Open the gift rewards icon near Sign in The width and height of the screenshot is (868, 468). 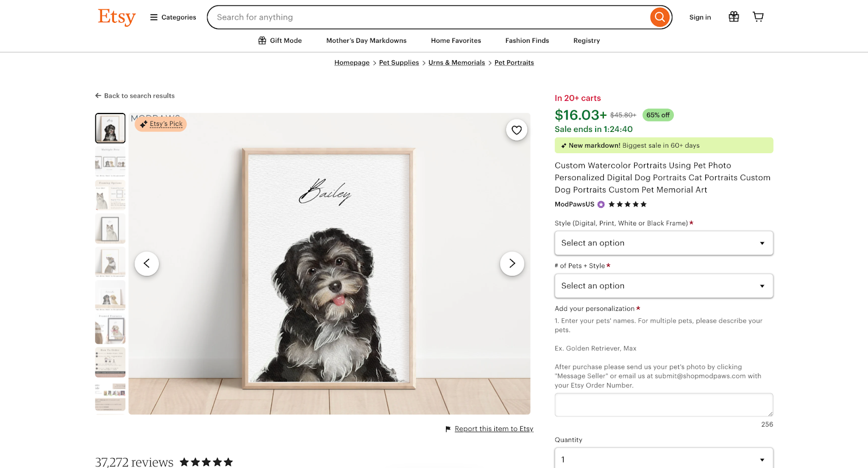coord(733,16)
